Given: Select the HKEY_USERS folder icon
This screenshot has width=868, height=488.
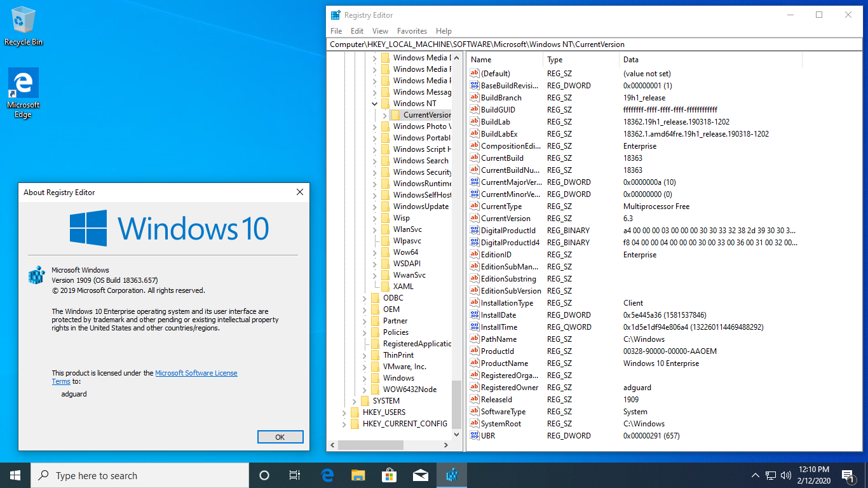Looking at the screenshot, I should 355,412.
